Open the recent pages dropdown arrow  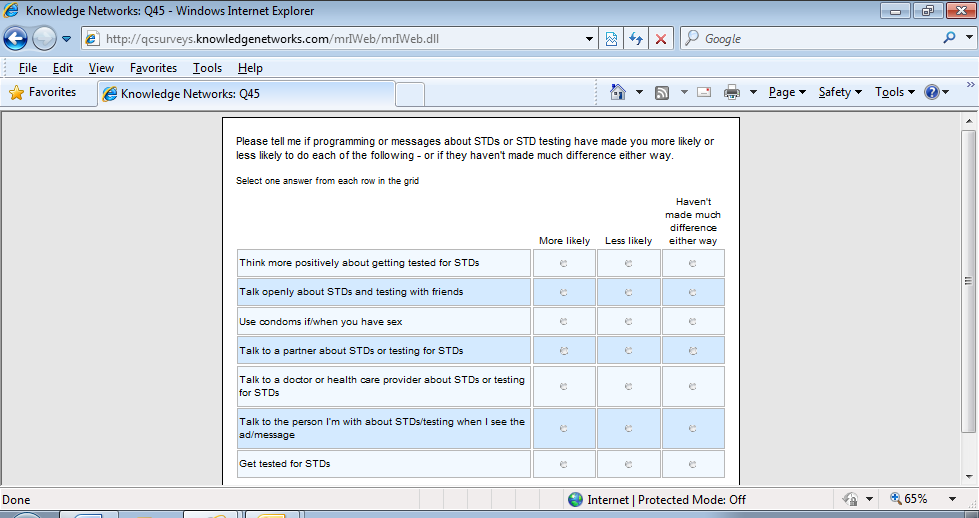(x=66, y=39)
